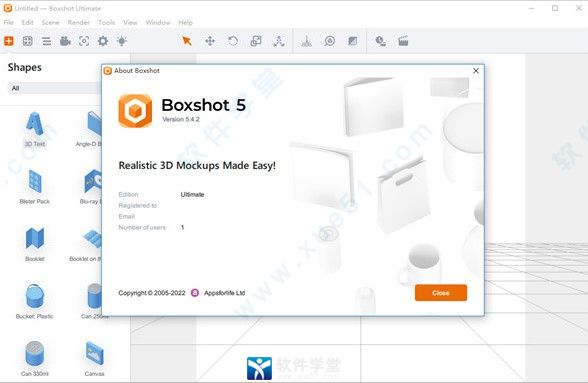This screenshot has width=588, height=383.
Task: Pick the Blu-ray shape
Action: [91, 186]
